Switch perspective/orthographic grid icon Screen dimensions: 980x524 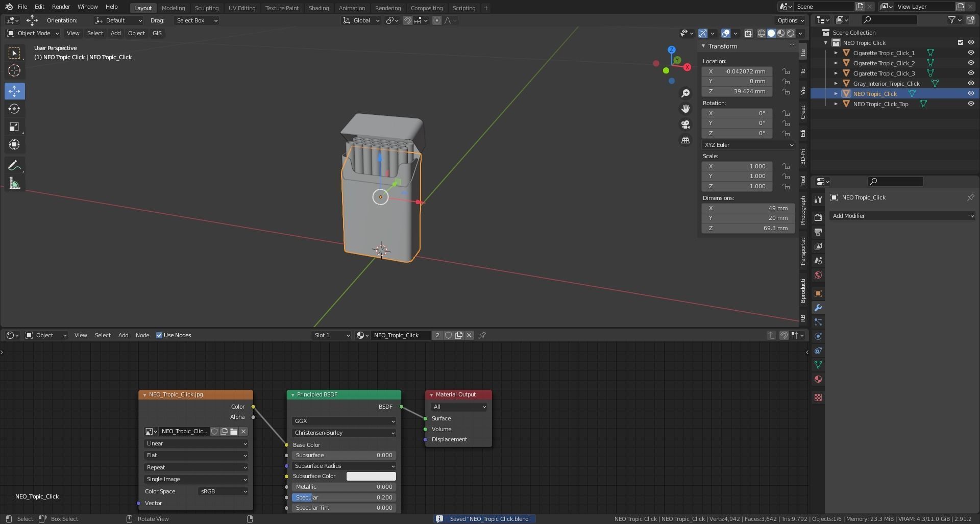[685, 140]
